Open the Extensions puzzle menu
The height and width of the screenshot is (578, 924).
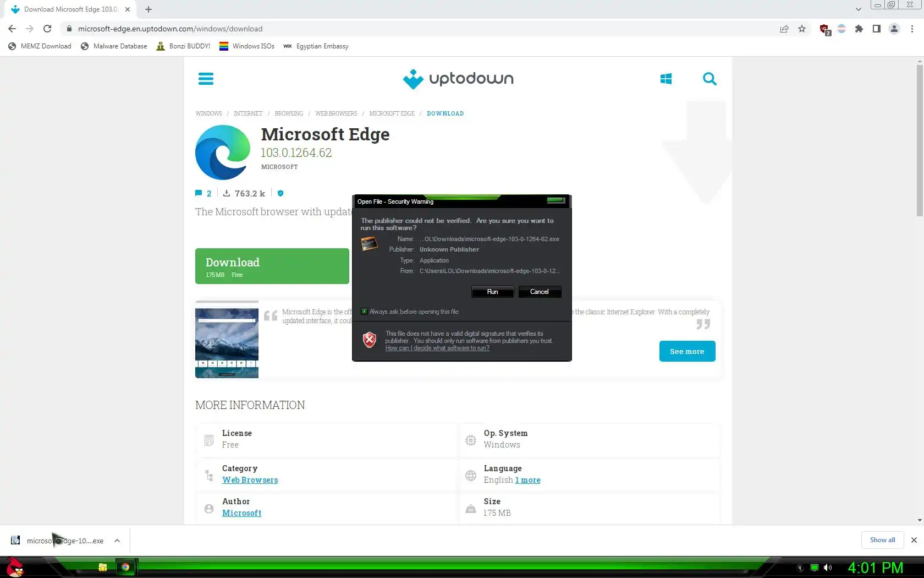[x=859, y=29]
